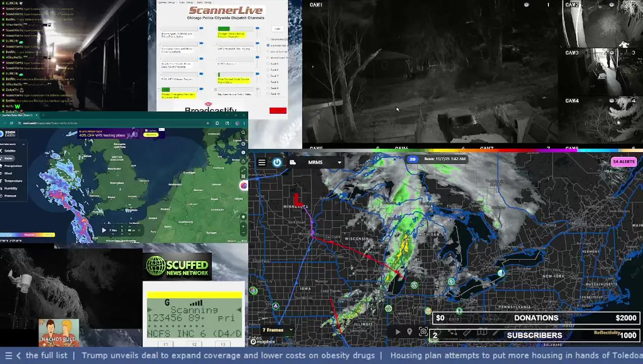Viewport: 643px width, 364px height.
Task: Select the Temperature layer in Zoom Earth
Action: point(13,180)
